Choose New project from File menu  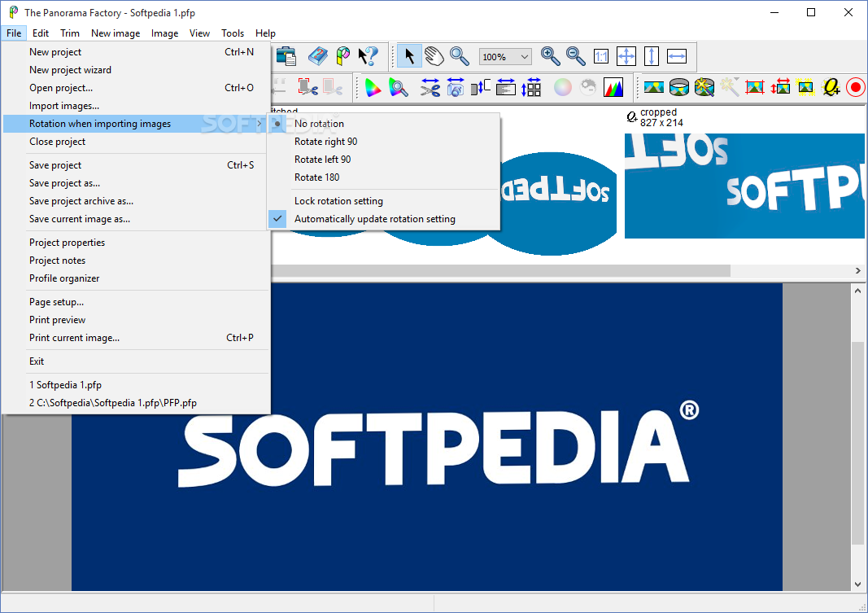coord(136,51)
